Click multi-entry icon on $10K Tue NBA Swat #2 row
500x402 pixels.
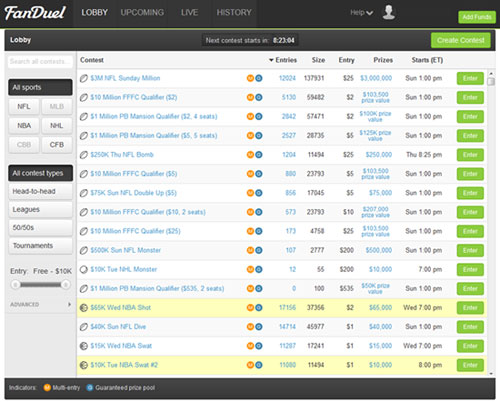250,365
